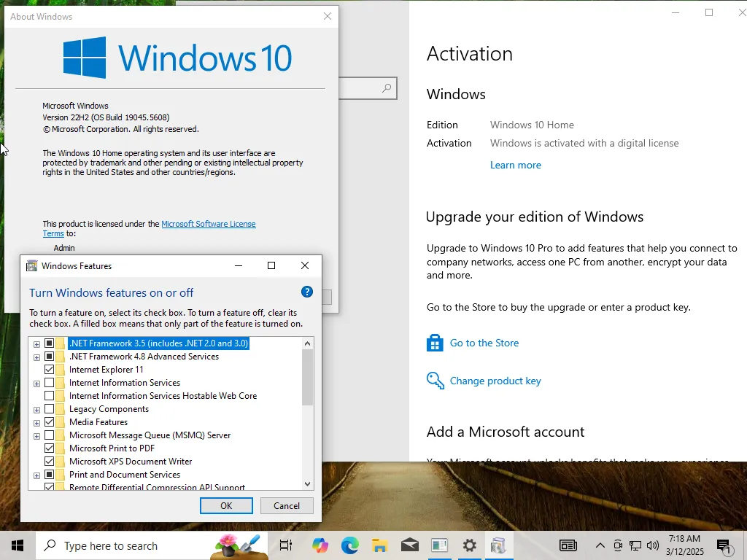Expand the Media Features node
747x560 pixels.
[36, 423]
